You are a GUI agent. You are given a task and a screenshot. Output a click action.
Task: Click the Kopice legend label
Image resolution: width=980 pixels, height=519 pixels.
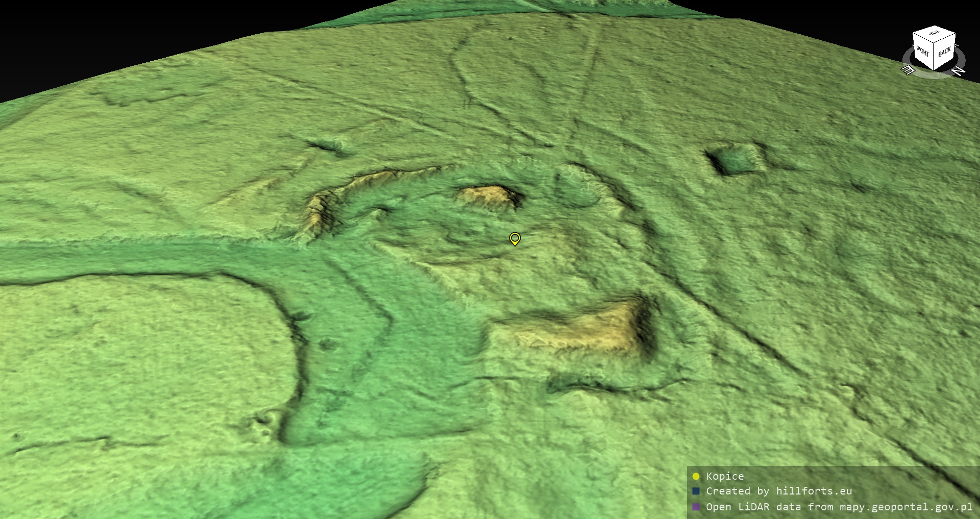coord(725,477)
